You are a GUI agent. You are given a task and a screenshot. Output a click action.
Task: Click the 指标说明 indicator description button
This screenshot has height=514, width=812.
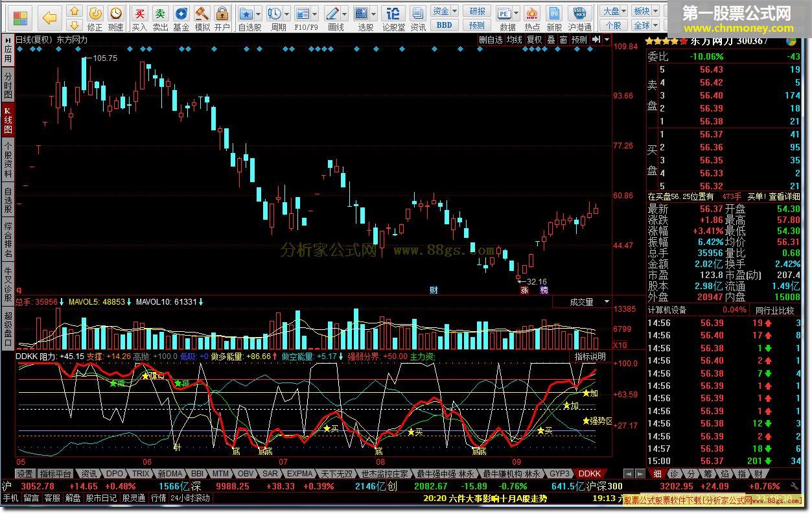click(590, 356)
